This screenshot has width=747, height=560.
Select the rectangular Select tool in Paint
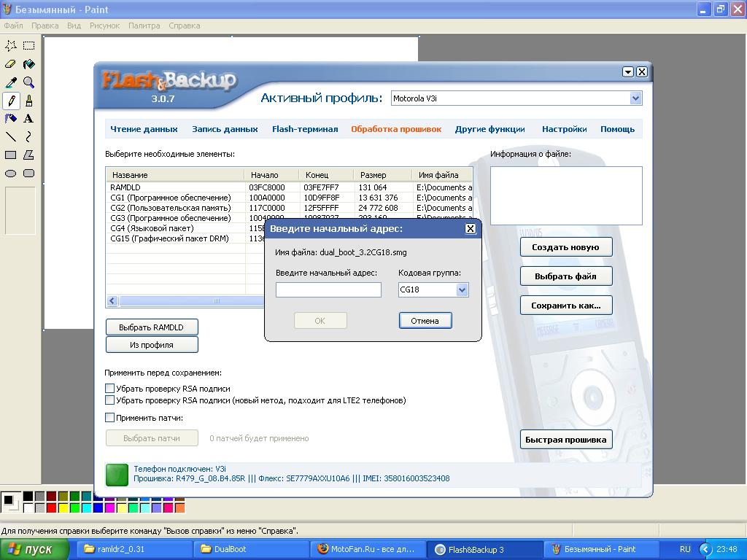tap(29, 46)
